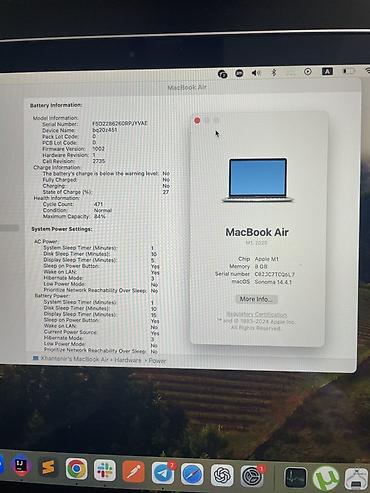370x493 pixels.
Task: Open the Regulatory Certification link
Action: coord(256,314)
